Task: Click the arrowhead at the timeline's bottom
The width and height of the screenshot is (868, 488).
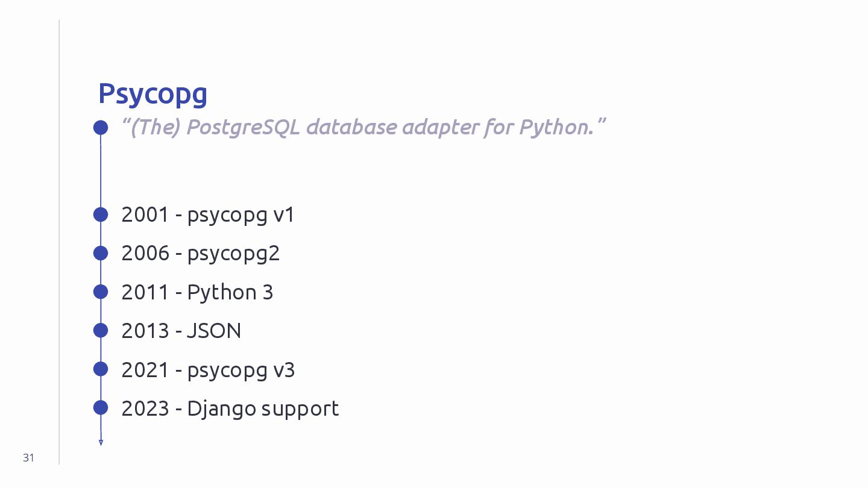Action: (101, 443)
